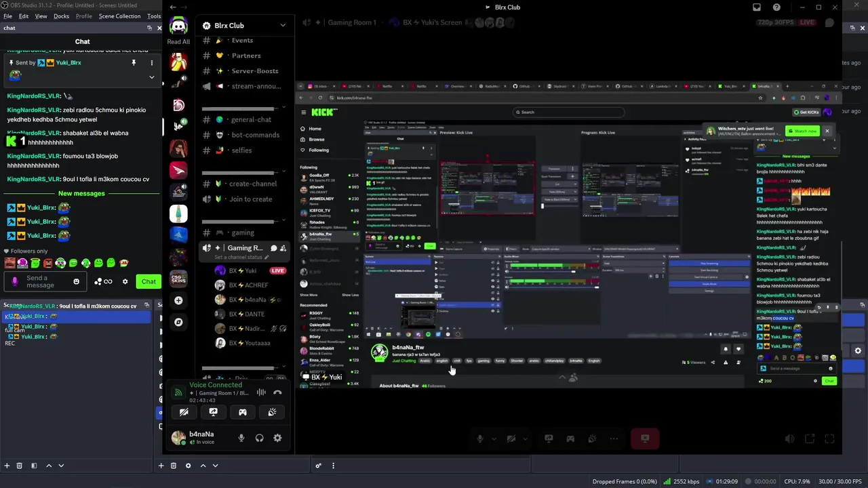Viewport: 868px width, 488px height.
Task: Add a new scene with plus icon
Action: pos(7,466)
